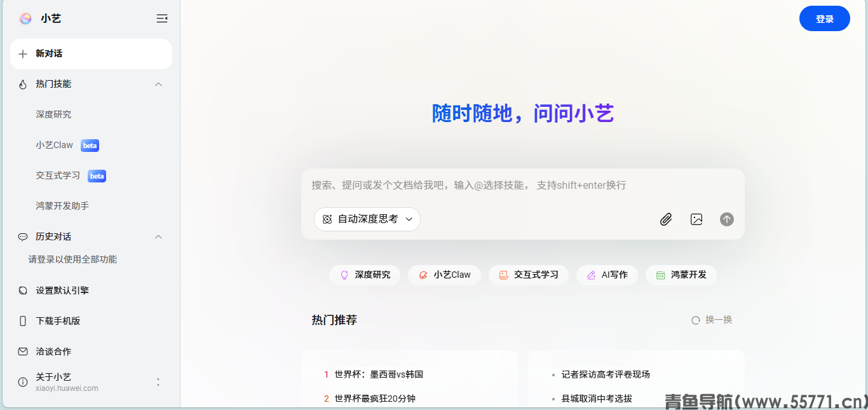The height and width of the screenshot is (410, 868).
Task: Open the 自动深度思考 mode dropdown
Action: 367,219
